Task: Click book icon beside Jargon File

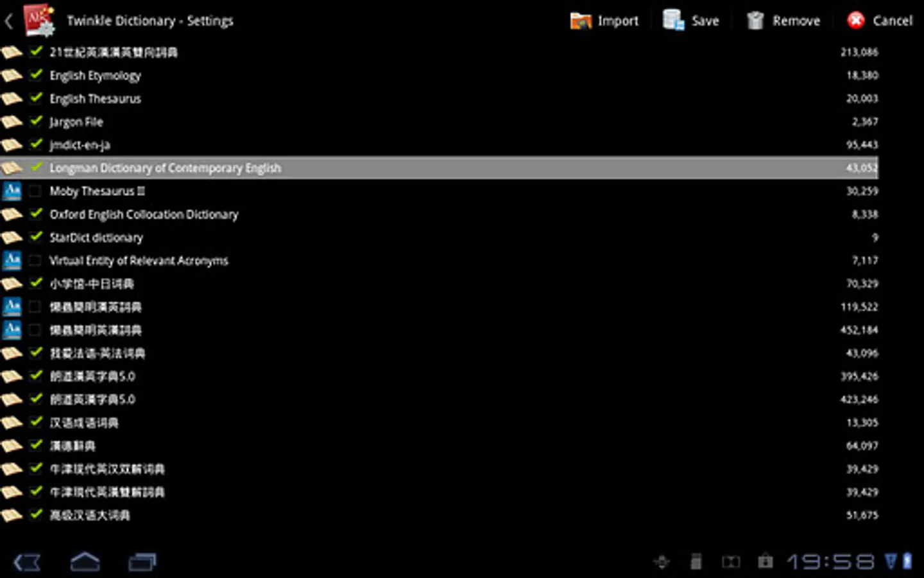Action: click(12, 122)
